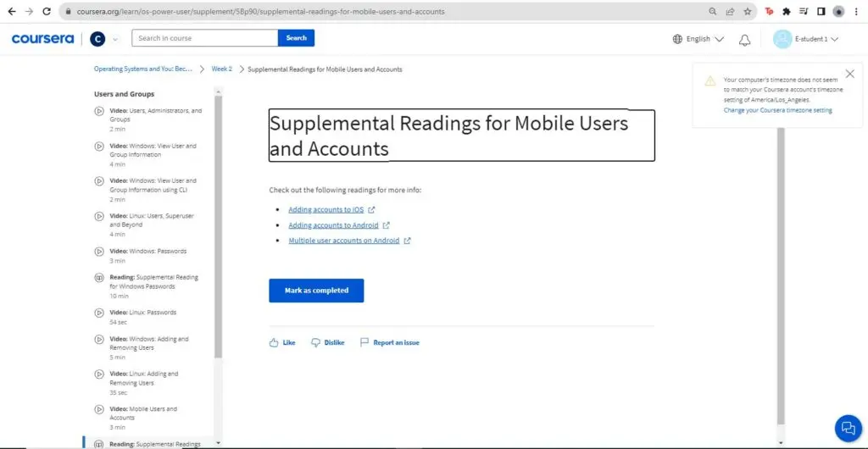Open the extensions puzzle piece menu
Viewport: 868px width, 449px height.
tap(786, 11)
